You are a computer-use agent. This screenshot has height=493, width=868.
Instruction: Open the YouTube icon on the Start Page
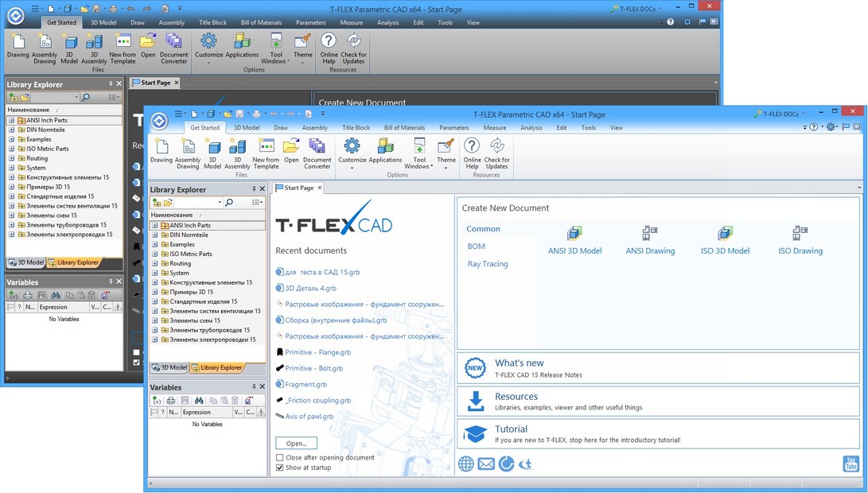[850, 464]
